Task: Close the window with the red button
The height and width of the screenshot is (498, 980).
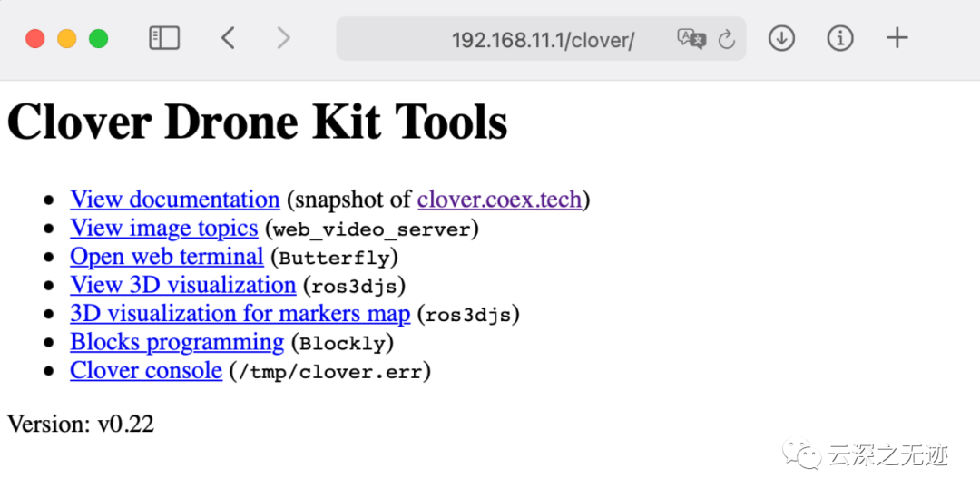Action: click(x=35, y=39)
